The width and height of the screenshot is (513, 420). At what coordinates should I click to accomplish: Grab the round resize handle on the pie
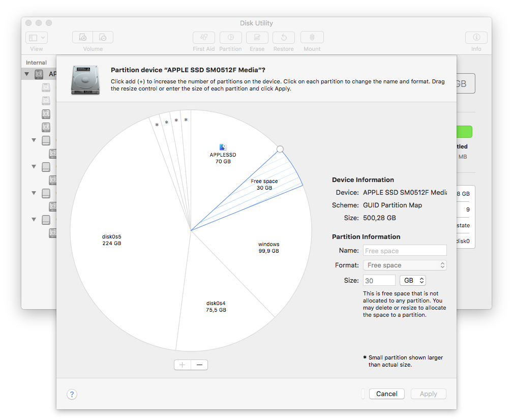(x=280, y=149)
